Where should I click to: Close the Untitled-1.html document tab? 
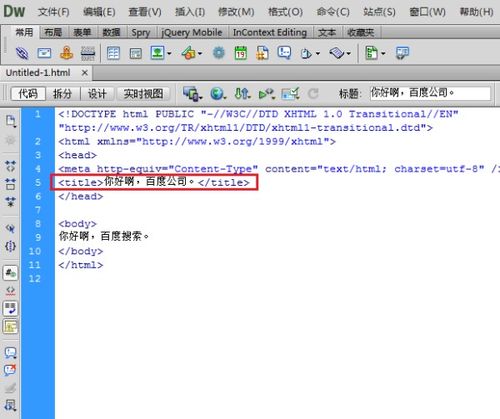(85, 72)
